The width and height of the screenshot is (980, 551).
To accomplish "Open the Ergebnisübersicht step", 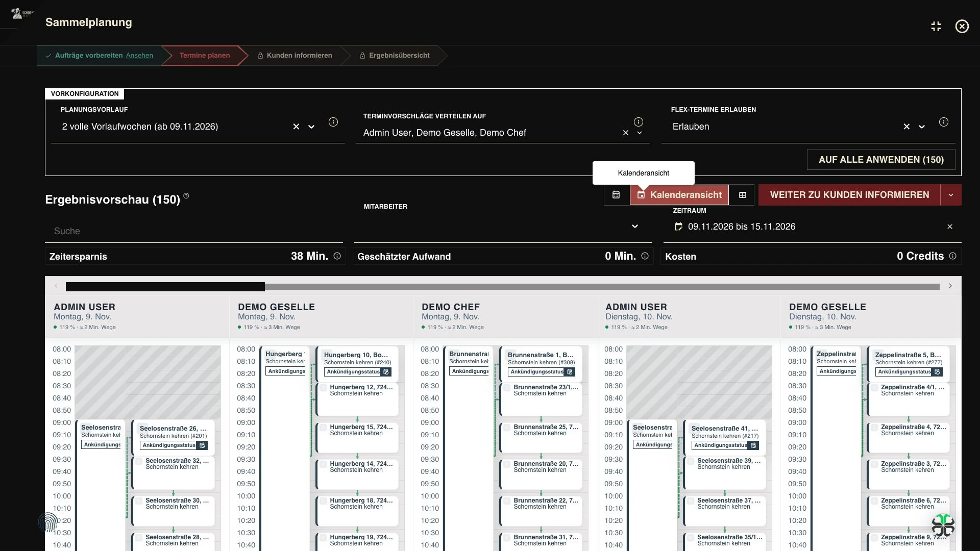I will click(x=399, y=56).
